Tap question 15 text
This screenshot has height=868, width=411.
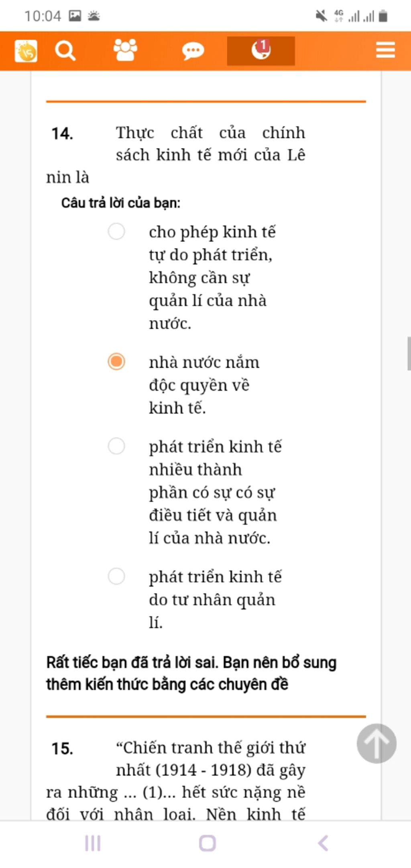(176, 781)
